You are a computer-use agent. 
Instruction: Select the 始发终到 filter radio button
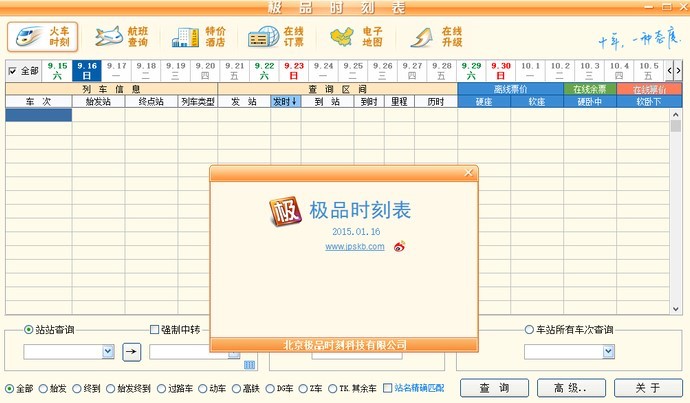point(110,388)
